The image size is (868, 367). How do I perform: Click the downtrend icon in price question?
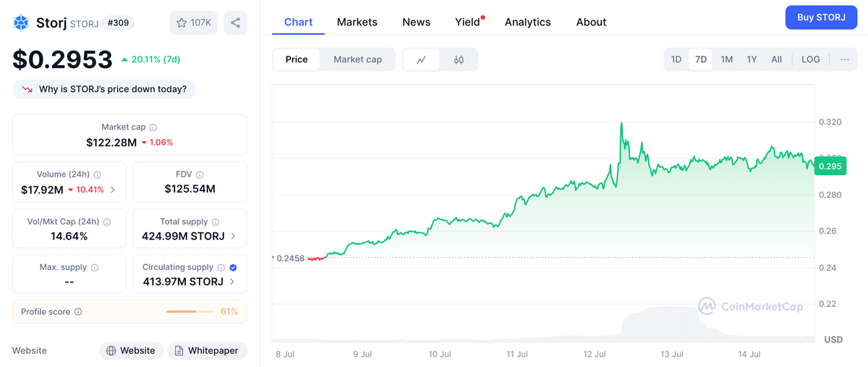click(x=27, y=89)
